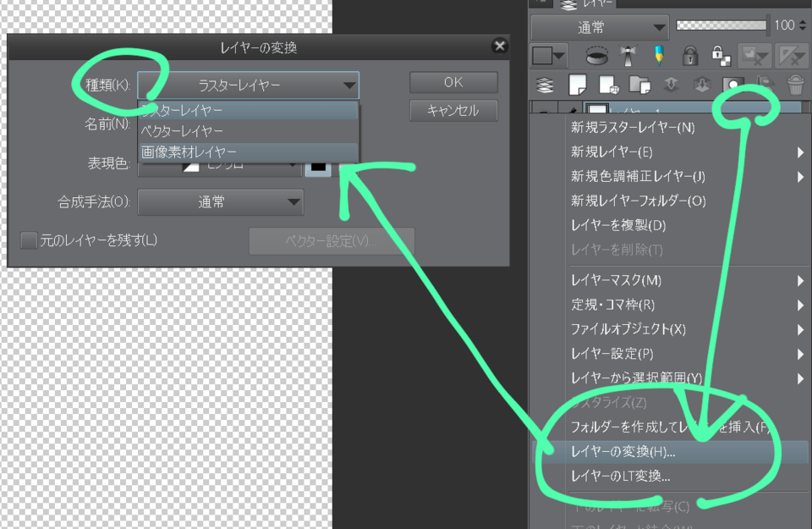
Task: Check the 元のレイヤーを残す checkbox
Action: coord(30,240)
